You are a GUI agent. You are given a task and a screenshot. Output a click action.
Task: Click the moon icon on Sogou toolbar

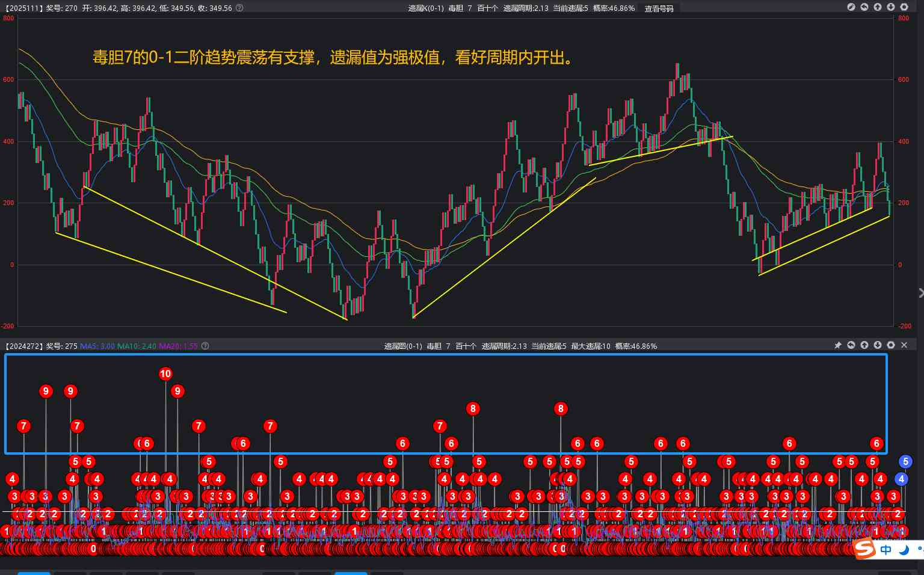904,550
